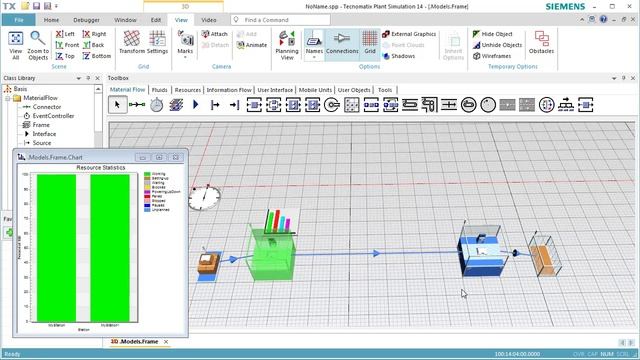The width and height of the screenshot is (640, 360).
Task: Toggle Wireframes temporary option
Action: [x=492, y=56]
